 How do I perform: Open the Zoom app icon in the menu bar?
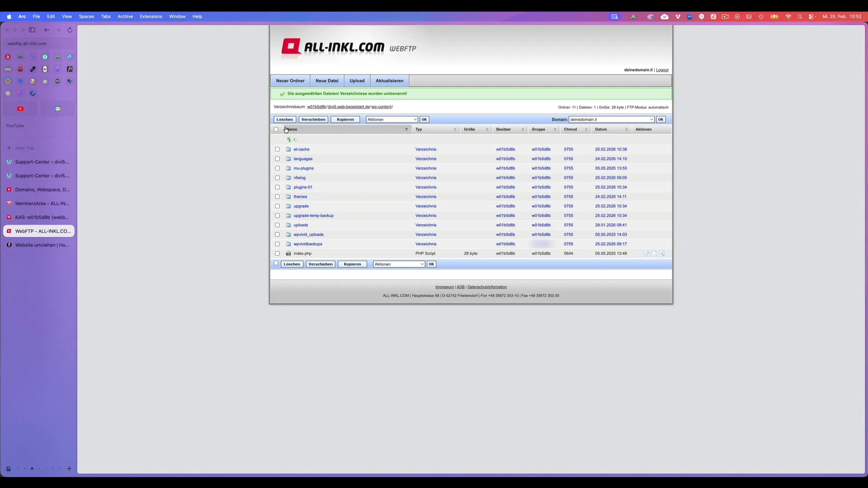pyautogui.click(x=689, y=17)
